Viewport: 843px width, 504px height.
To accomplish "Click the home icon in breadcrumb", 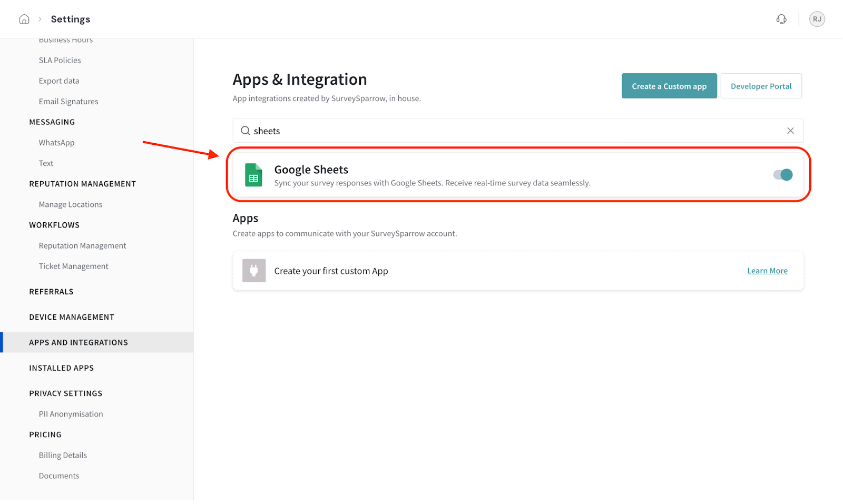I will 24,19.
